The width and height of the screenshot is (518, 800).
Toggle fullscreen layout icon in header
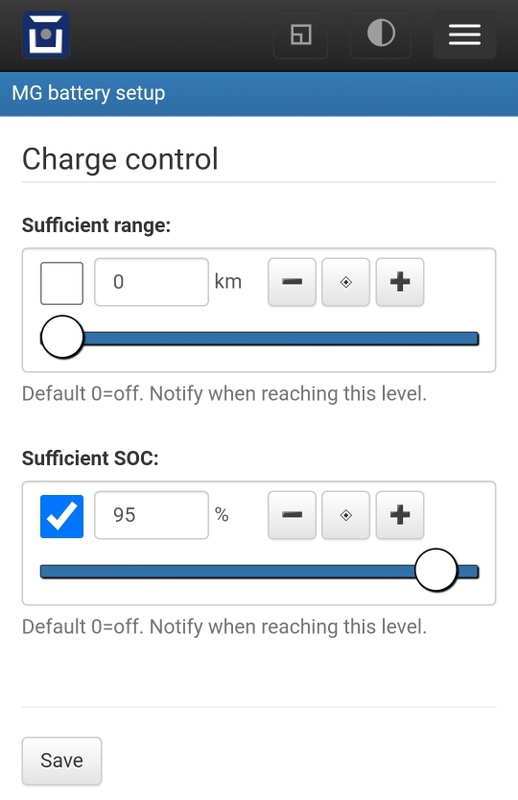pyautogui.click(x=301, y=35)
